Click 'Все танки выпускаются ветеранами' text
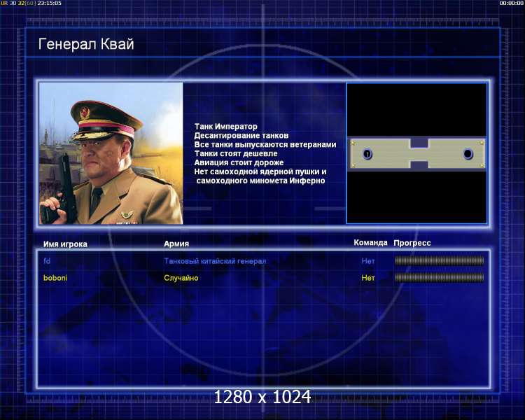This screenshot has width=525, height=420. (x=265, y=144)
